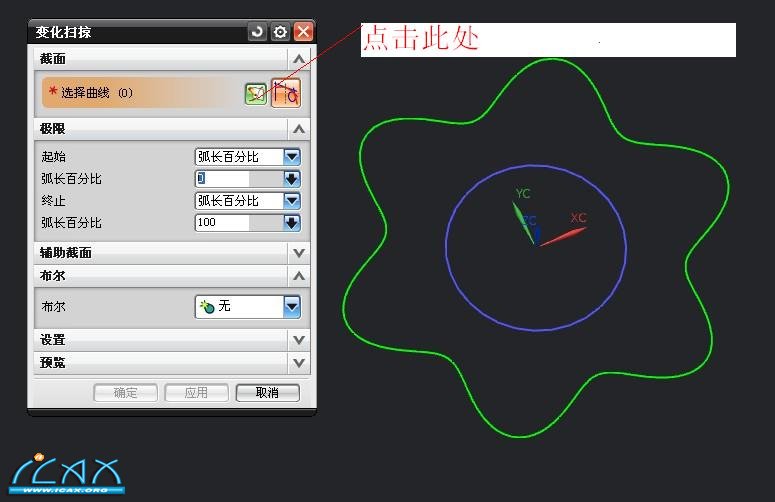Close the 变化扫掠 dialog
Image resolution: width=775 pixels, height=502 pixels.
point(304,32)
